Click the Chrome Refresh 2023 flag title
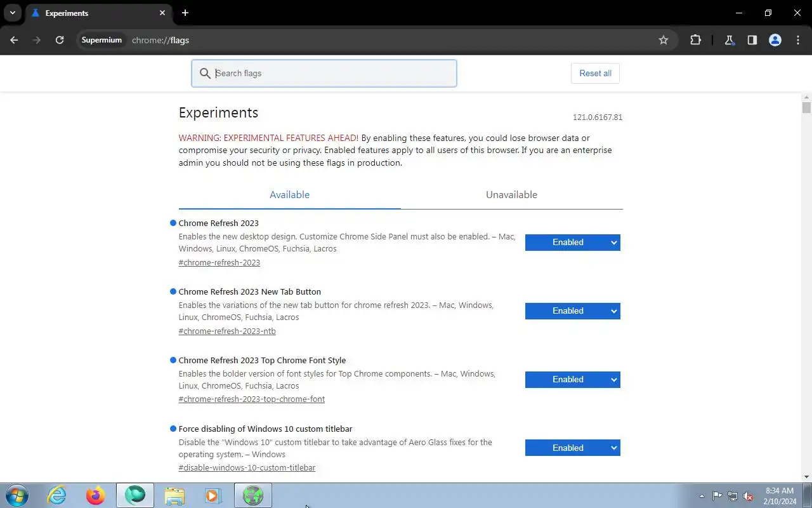812x508 pixels. tap(219, 223)
